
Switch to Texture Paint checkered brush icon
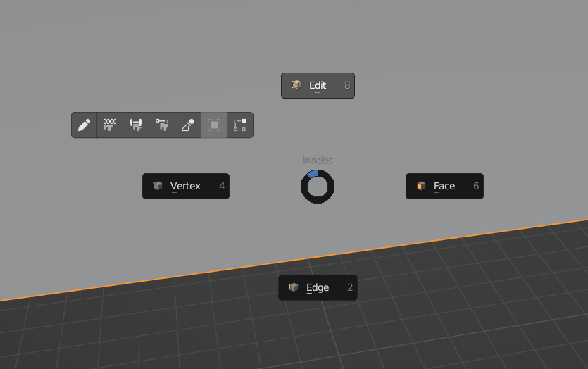click(110, 125)
